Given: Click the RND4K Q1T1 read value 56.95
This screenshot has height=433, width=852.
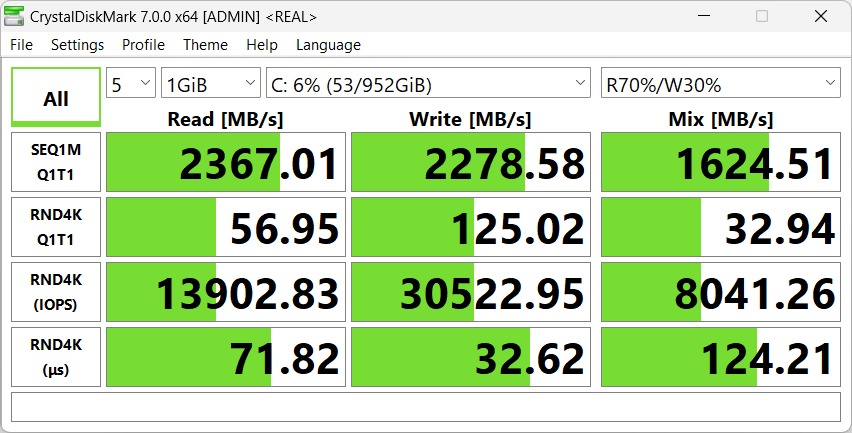Looking at the screenshot, I should click(x=225, y=227).
